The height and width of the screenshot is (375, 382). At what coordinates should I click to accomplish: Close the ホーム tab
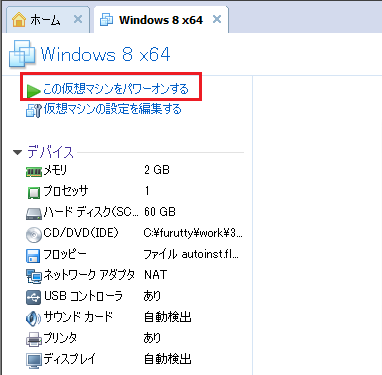click(78, 19)
